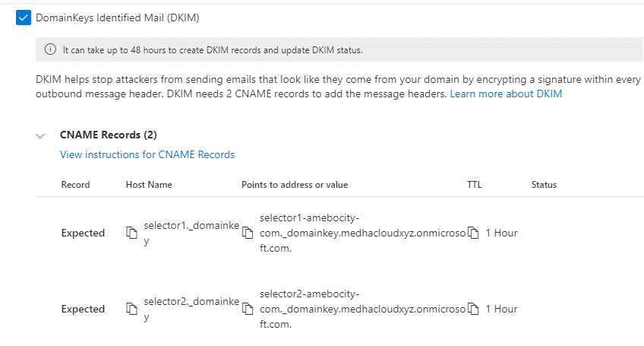Collapse the CNAME Records section chevron

(40, 135)
